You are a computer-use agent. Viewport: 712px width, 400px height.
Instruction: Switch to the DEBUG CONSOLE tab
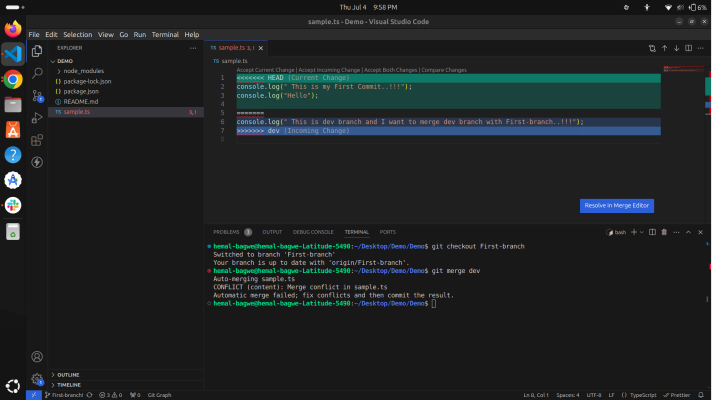[313, 232]
